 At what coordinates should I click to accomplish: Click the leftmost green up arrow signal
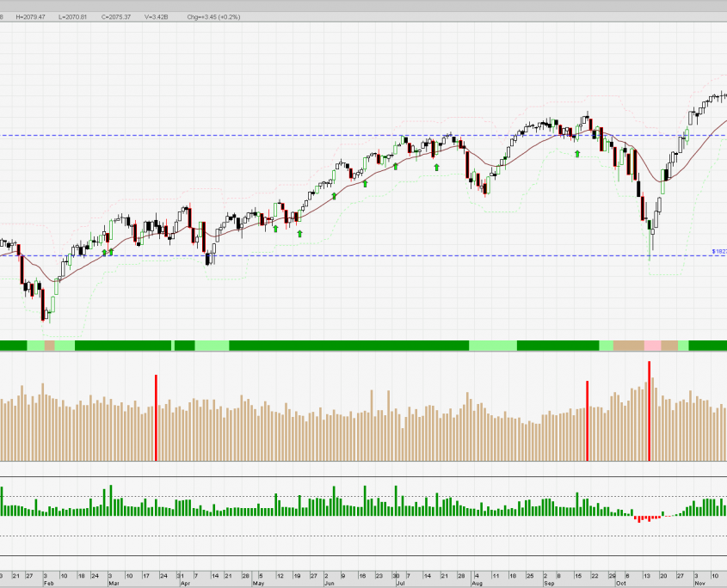104,252
